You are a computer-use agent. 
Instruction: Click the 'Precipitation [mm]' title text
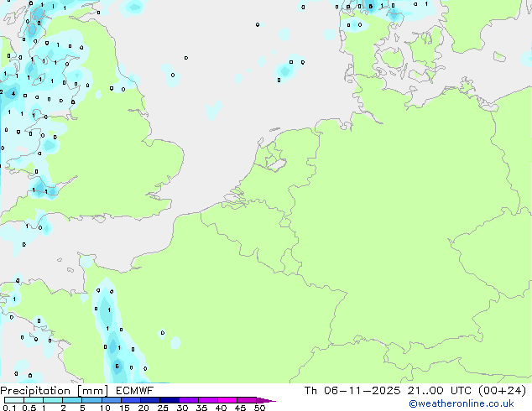click(54, 391)
